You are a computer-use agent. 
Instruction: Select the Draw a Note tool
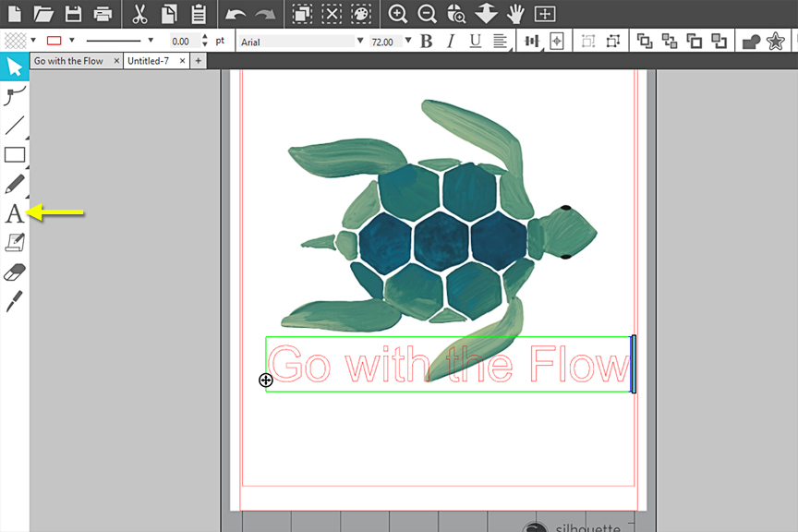pos(15,242)
